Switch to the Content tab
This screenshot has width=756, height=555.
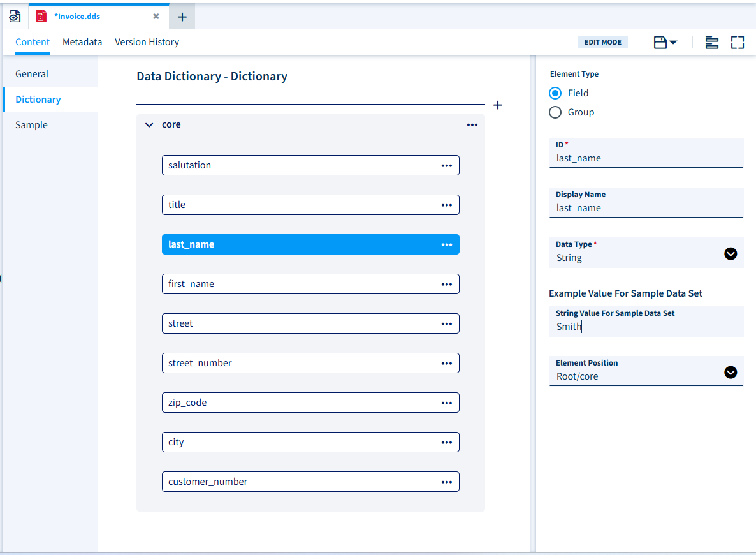point(33,42)
